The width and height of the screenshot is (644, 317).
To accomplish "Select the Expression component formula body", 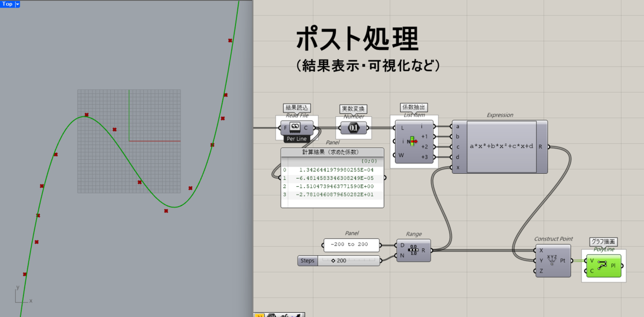I will click(502, 146).
